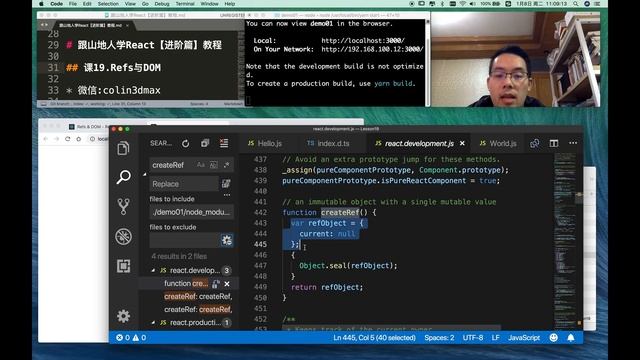Screen dimensions: 640x360
Task: Select the Search icon in activity bar
Action: pos(123,177)
